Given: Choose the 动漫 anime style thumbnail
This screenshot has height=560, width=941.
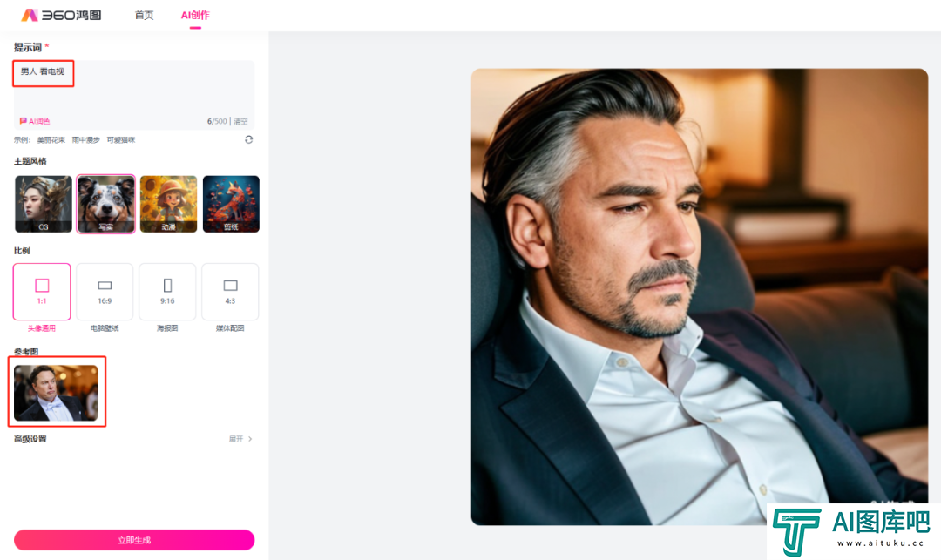Looking at the screenshot, I should (x=169, y=204).
